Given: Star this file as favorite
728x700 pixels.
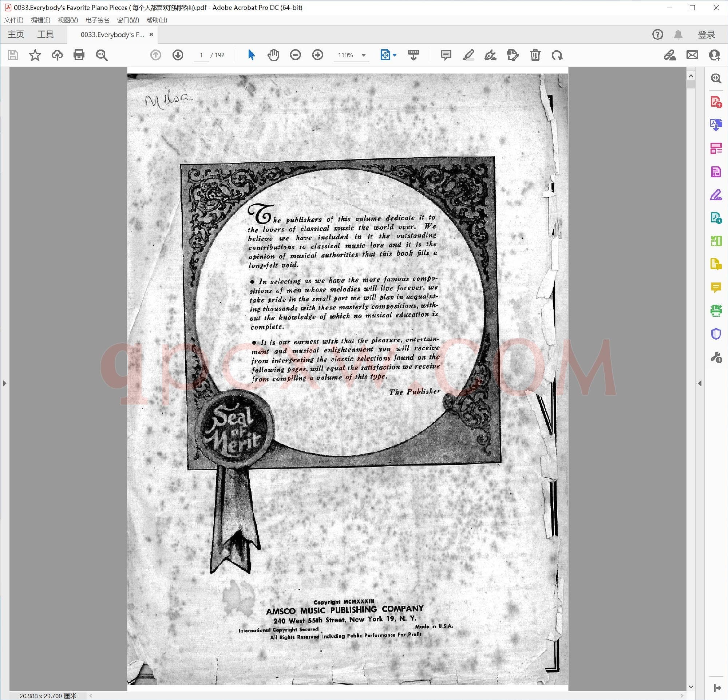Looking at the screenshot, I should pos(35,55).
